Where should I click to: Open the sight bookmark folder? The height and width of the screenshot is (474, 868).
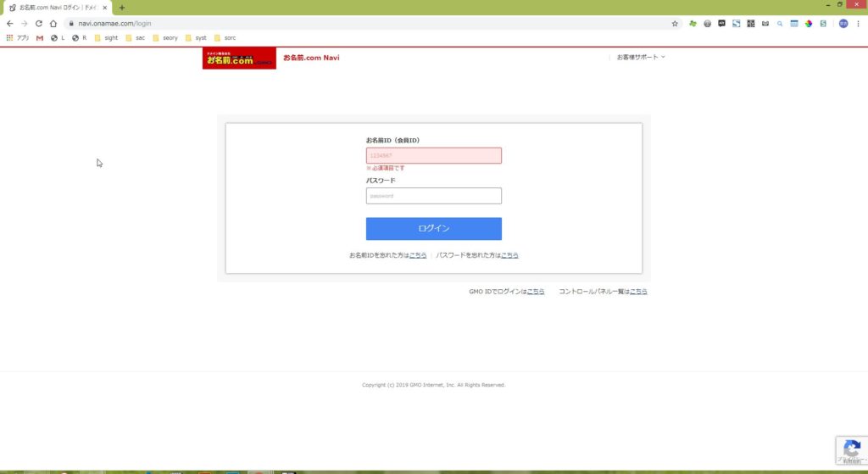[x=106, y=37]
